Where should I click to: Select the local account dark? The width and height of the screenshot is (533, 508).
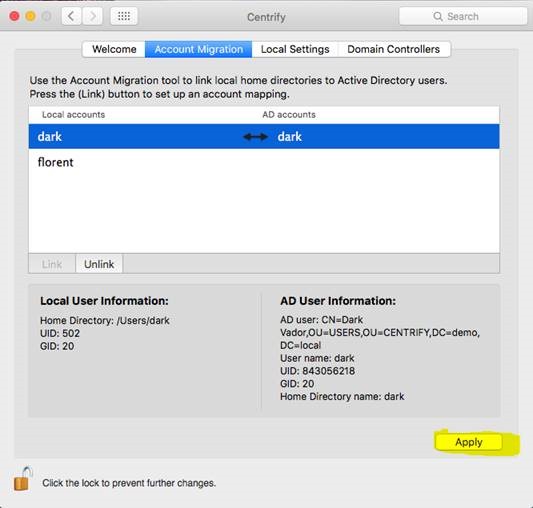[50, 137]
